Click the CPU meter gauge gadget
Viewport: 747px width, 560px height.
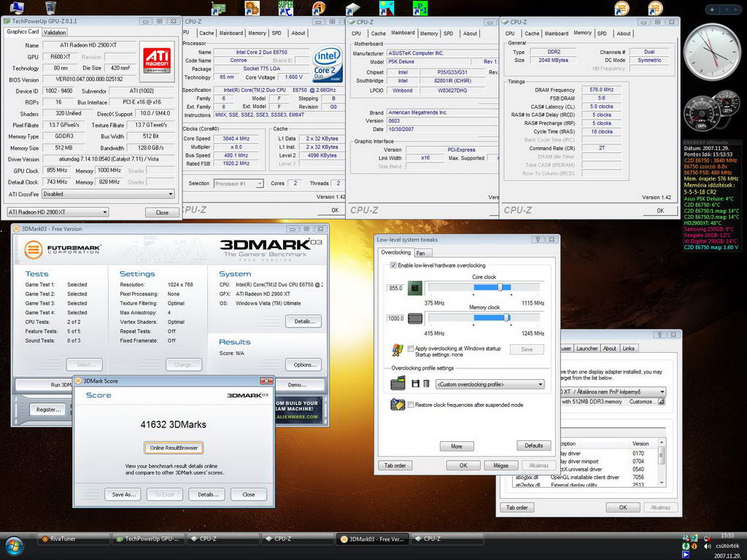tap(702, 114)
